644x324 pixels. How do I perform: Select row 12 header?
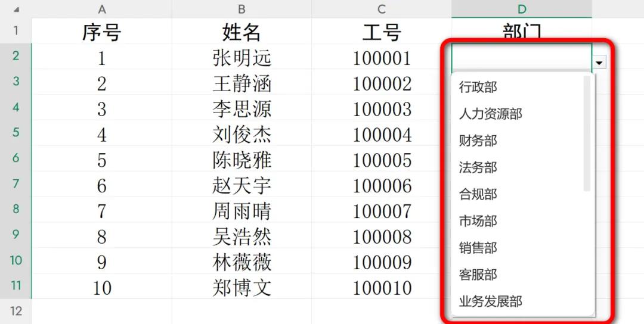[16, 311]
